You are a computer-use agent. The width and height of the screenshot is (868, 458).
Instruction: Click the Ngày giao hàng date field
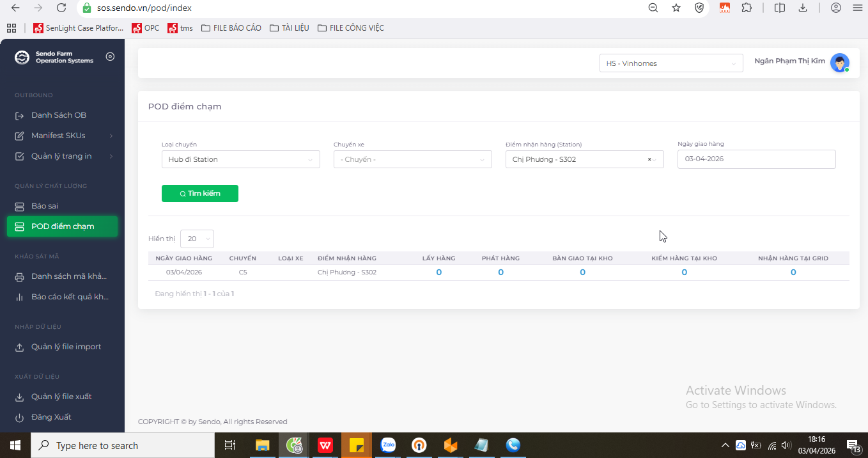[756, 159]
